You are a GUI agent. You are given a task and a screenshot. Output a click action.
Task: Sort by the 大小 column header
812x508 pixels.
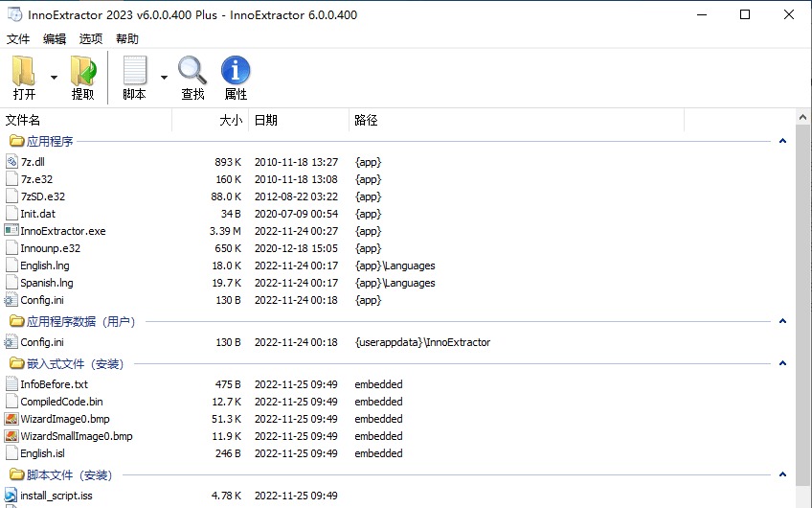(211, 120)
